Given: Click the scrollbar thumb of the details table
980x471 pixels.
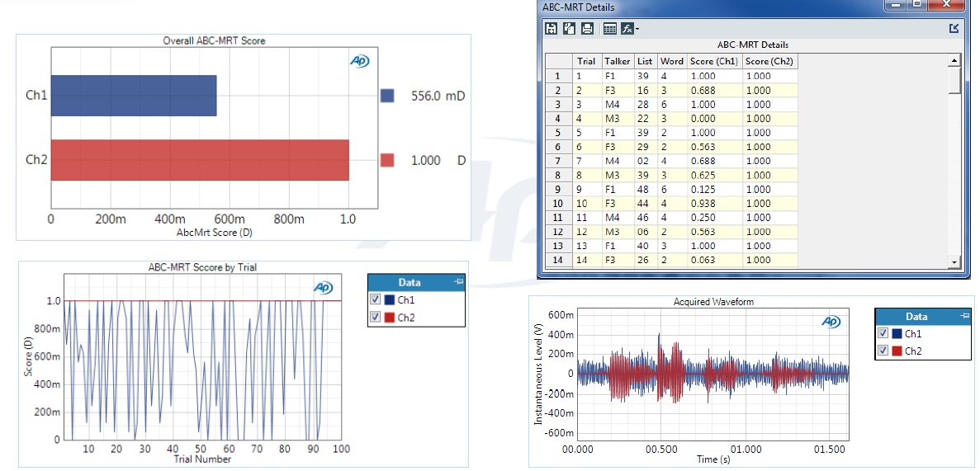Looking at the screenshot, I should click(x=954, y=80).
